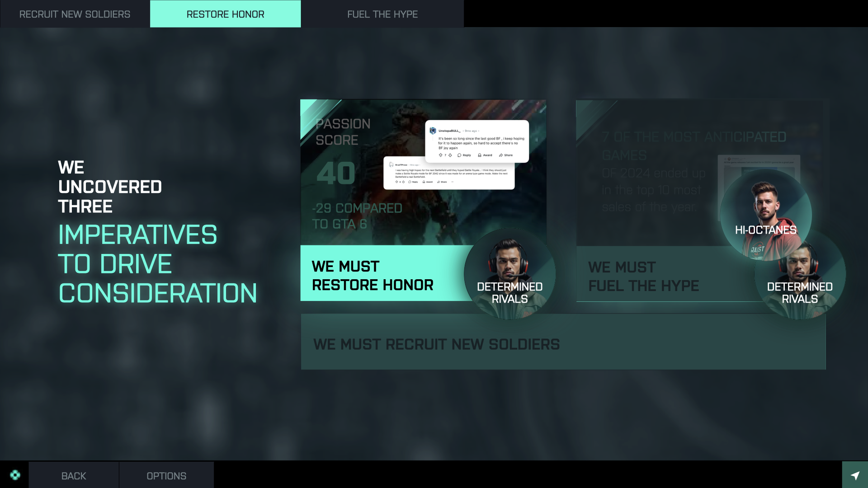Go back using the Back button
This screenshot has width=868, height=488.
(74, 476)
